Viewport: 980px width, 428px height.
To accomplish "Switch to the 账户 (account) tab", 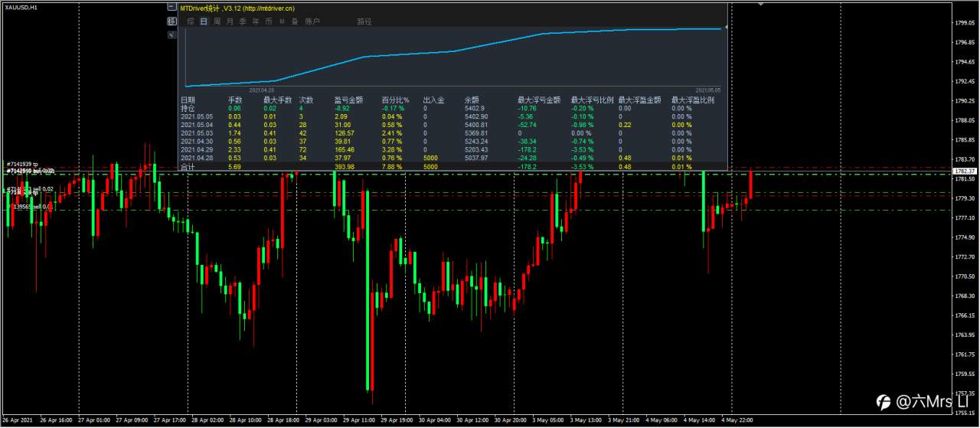I will tap(312, 21).
